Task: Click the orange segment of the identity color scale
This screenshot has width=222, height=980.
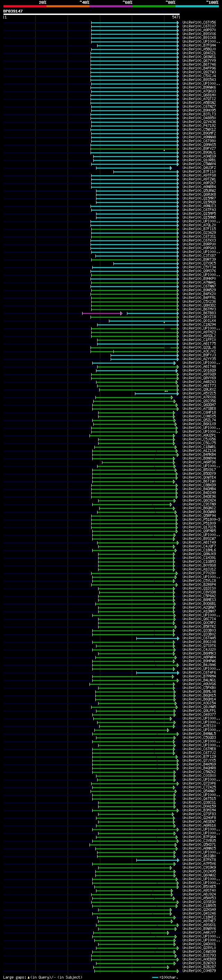Action: (68, 6)
